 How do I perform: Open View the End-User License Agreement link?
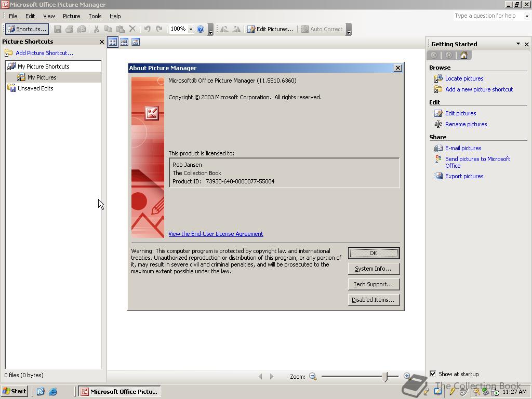point(216,234)
